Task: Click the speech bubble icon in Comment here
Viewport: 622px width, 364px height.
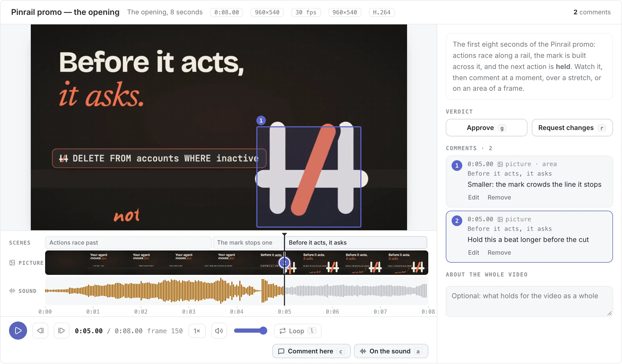Action: click(x=281, y=351)
